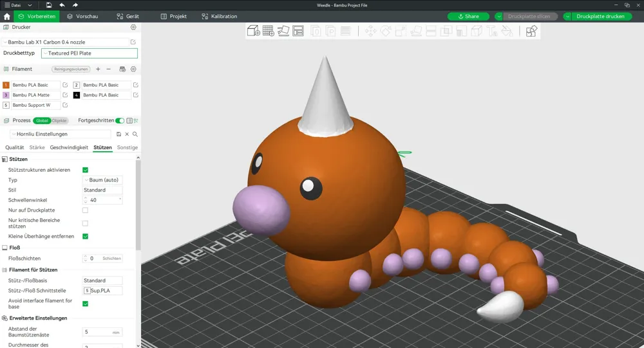Open the Qualität settings tab
This screenshot has width=644, height=348.
click(x=14, y=147)
